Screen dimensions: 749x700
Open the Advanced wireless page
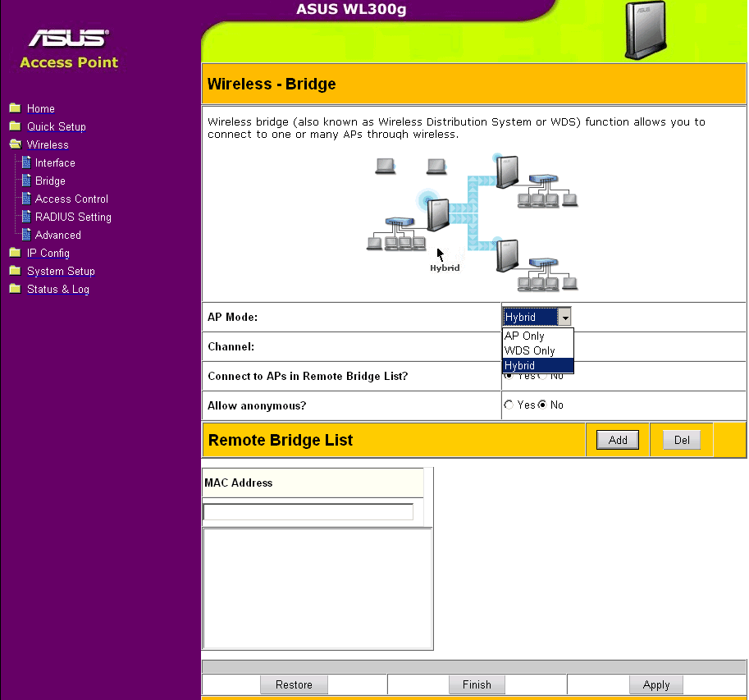click(x=57, y=235)
